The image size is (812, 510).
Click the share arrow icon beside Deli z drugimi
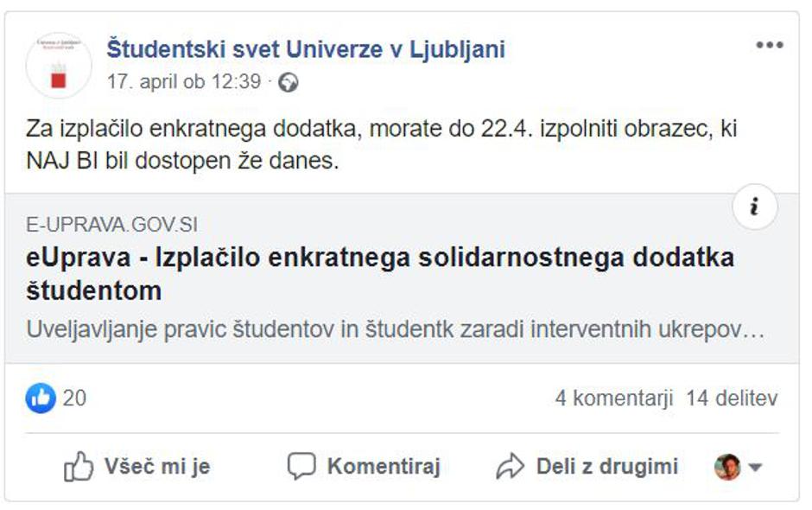pyautogui.click(x=511, y=465)
